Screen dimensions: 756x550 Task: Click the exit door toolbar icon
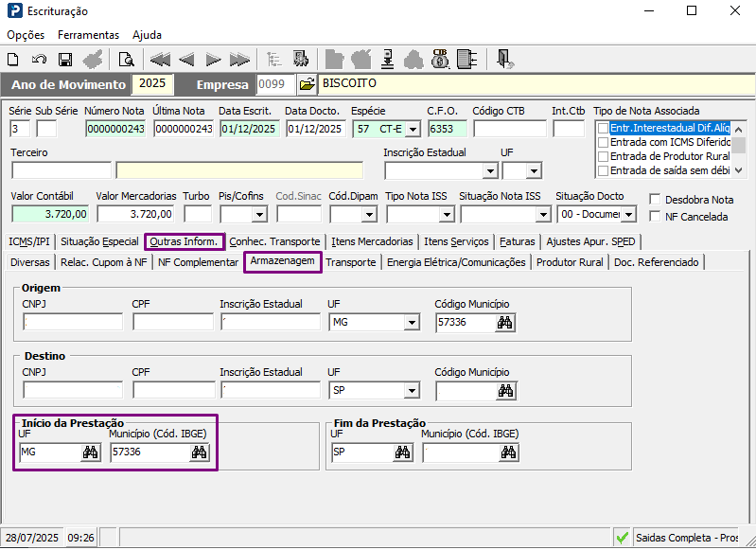(505, 60)
